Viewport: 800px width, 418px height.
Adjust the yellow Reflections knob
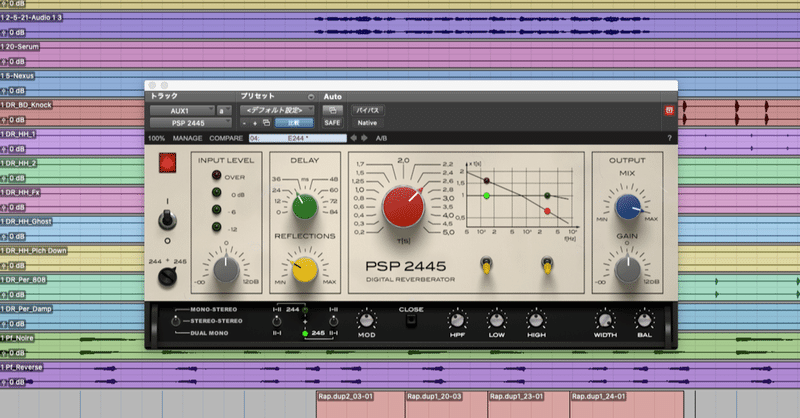point(305,271)
